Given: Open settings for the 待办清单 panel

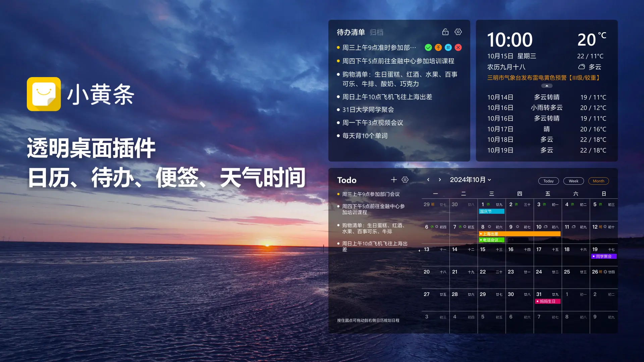Looking at the screenshot, I should pyautogui.click(x=458, y=32).
